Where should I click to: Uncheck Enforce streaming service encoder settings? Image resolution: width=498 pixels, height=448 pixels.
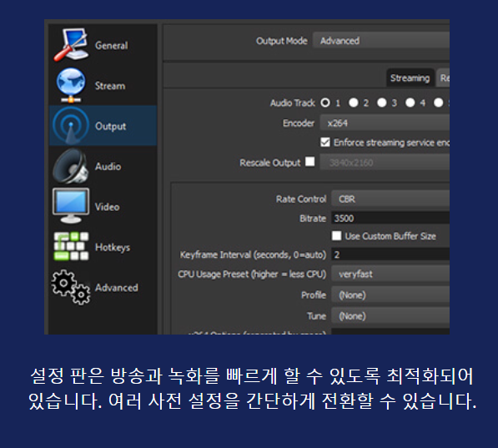(325, 142)
